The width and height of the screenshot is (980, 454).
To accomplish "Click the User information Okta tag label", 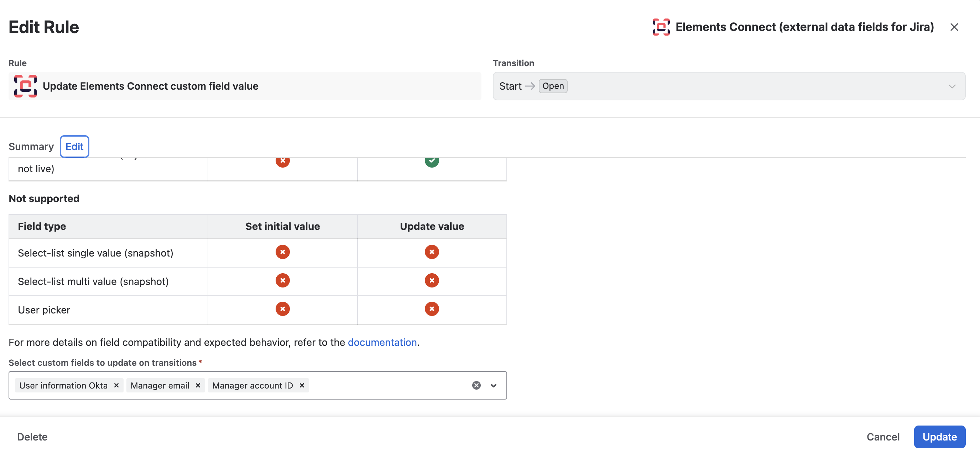I will click(63, 385).
